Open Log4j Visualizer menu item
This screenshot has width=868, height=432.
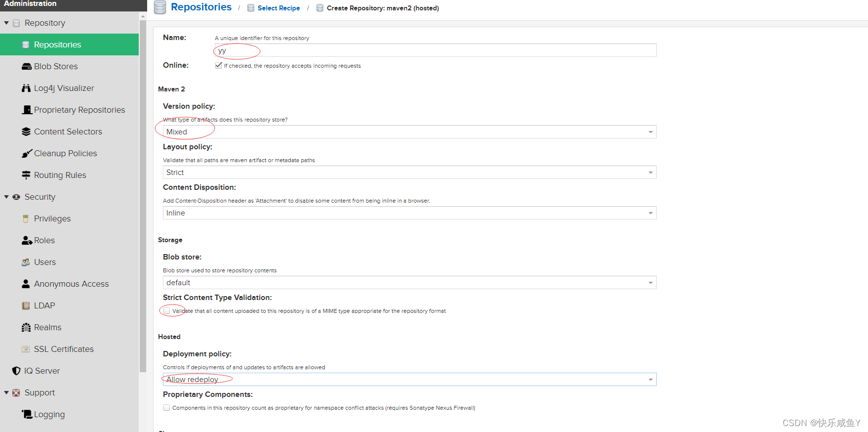point(69,88)
